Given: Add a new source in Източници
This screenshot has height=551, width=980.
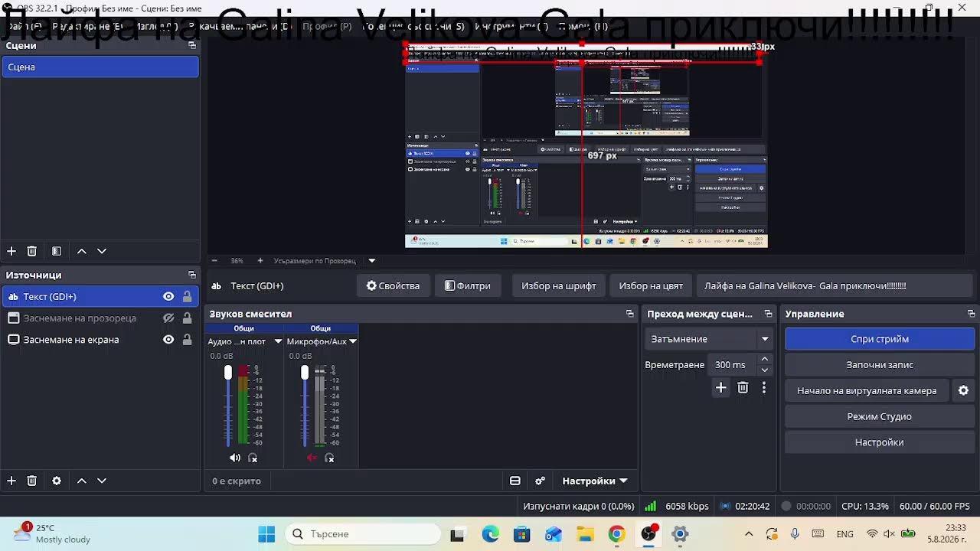Looking at the screenshot, I should pyautogui.click(x=11, y=481).
